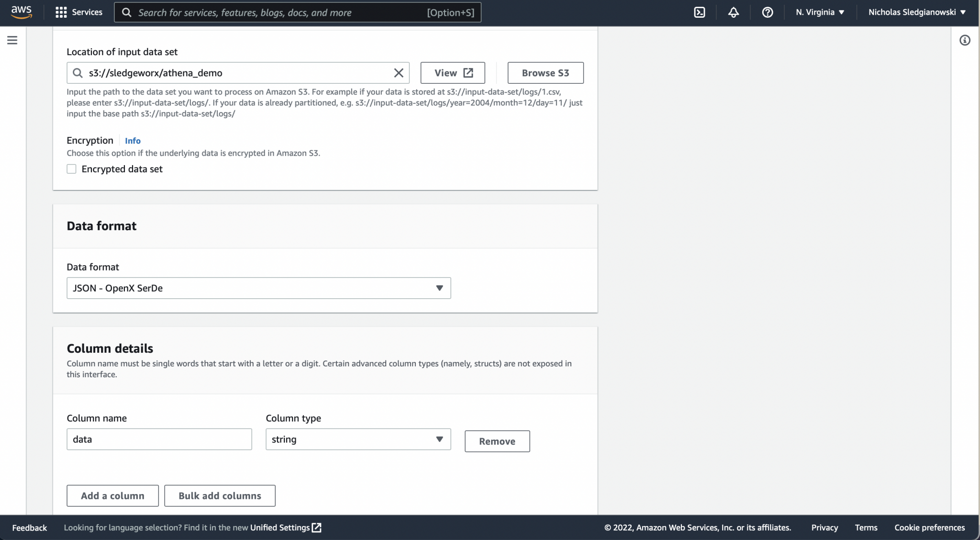Open the Data format dropdown
The height and width of the screenshot is (540, 980).
point(258,288)
